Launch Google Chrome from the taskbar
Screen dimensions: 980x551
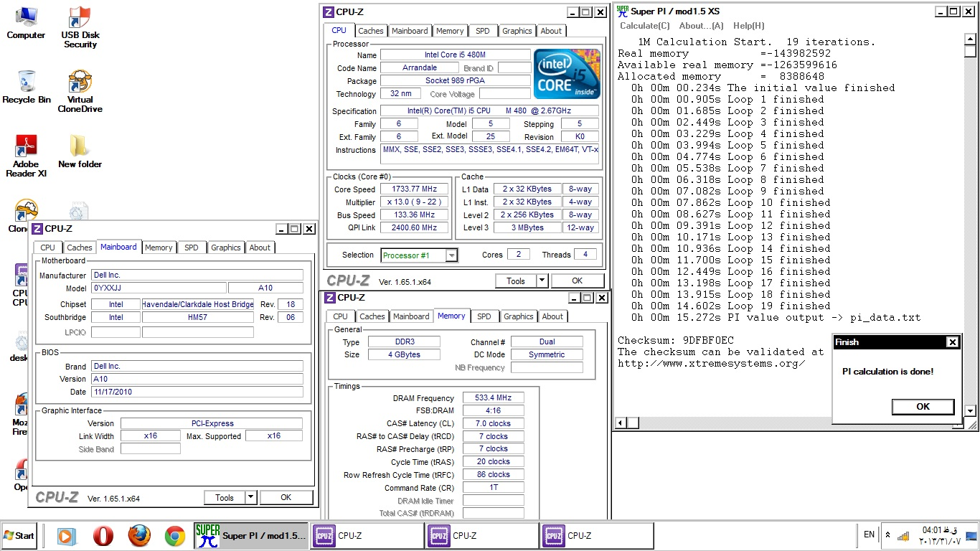tap(175, 536)
